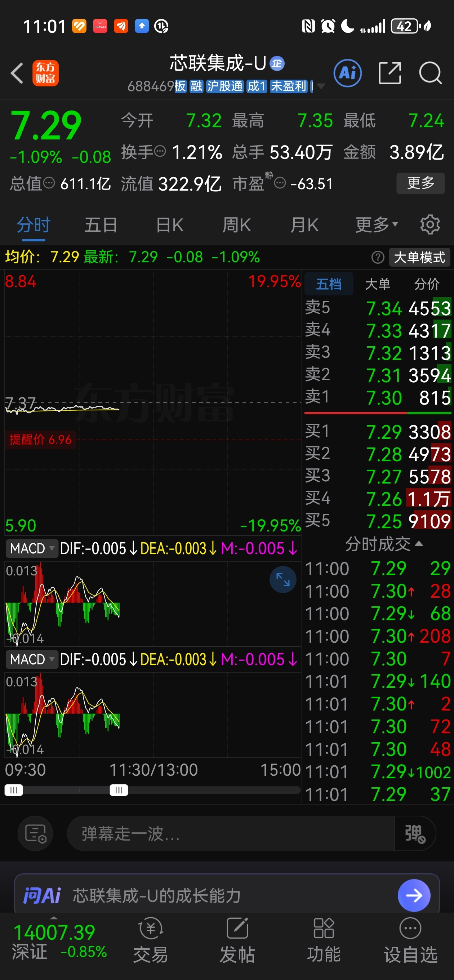Tap the 卖1 row at 7.30
This screenshot has height=980, width=454.
378,397
